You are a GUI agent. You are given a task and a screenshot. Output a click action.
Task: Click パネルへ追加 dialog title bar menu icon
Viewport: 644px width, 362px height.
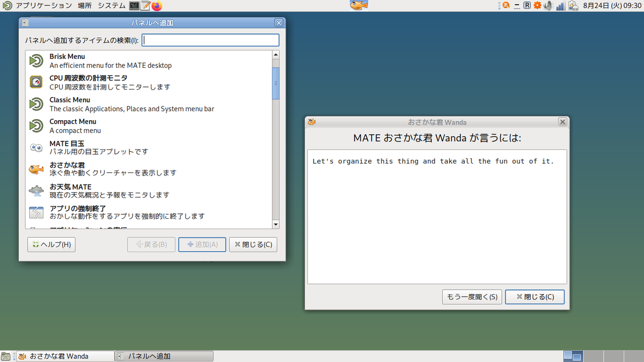click(x=25, y=23)
